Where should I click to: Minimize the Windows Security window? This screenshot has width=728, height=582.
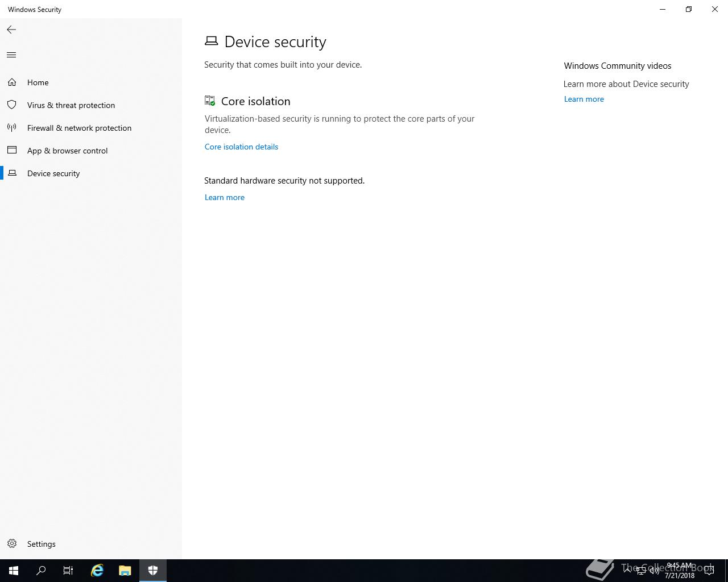[663, 9]
